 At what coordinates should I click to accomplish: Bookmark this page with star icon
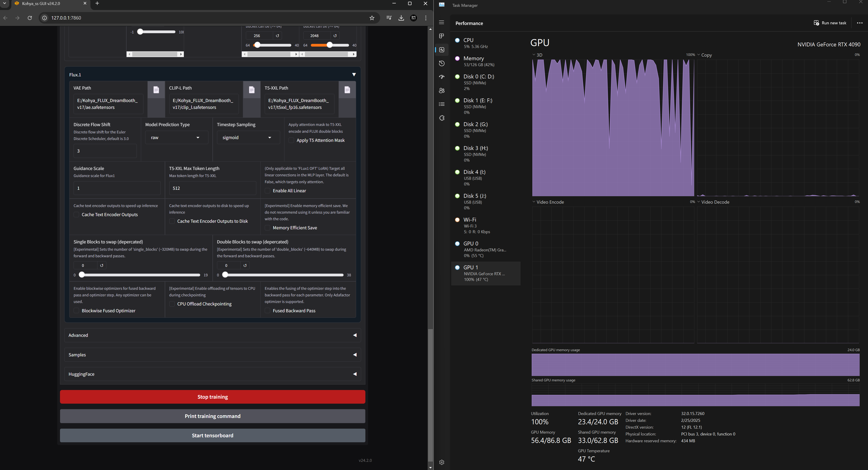pos(372,18)
